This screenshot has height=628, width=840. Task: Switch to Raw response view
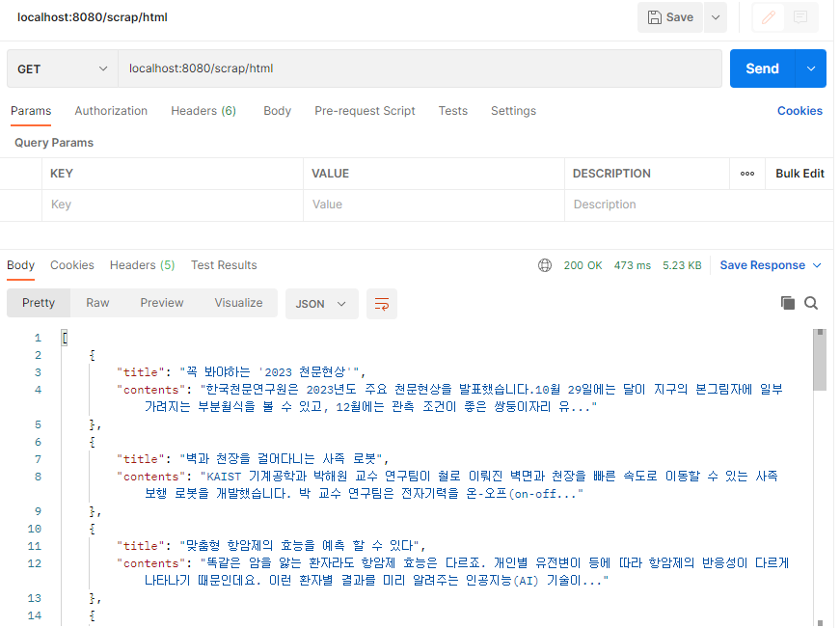pyautogui.click(x=96, y=302)
